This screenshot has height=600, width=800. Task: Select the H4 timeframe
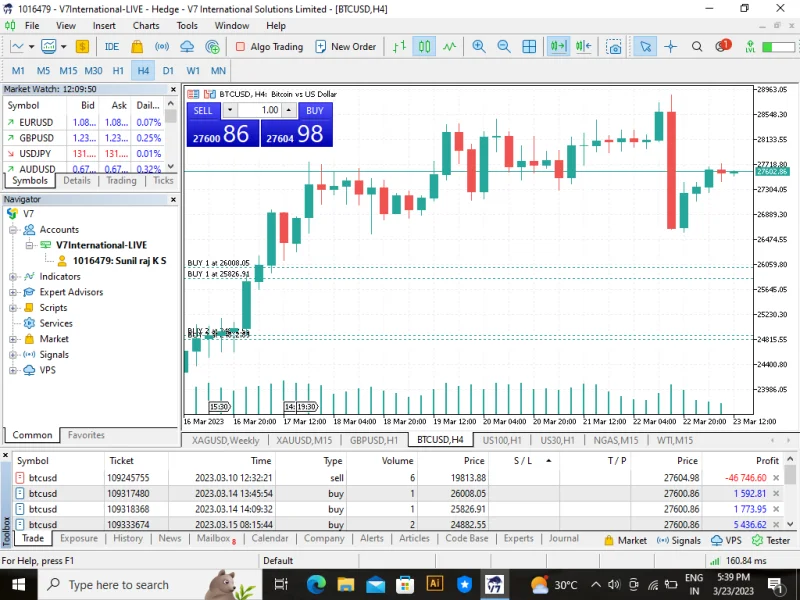pyautogui.click(x=143, y=71)
